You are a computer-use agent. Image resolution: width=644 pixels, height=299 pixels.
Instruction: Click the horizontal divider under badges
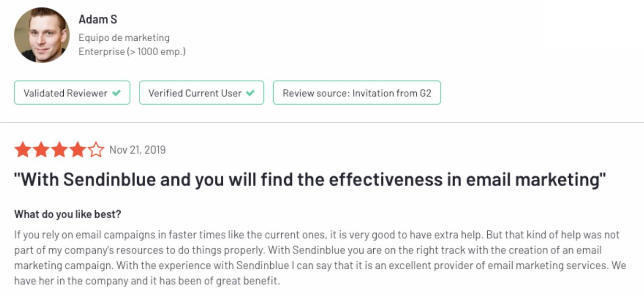(322, 123)
